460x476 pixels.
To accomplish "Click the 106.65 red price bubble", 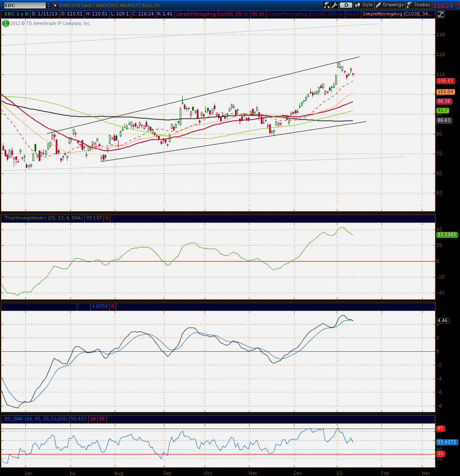I will [445, 81].
